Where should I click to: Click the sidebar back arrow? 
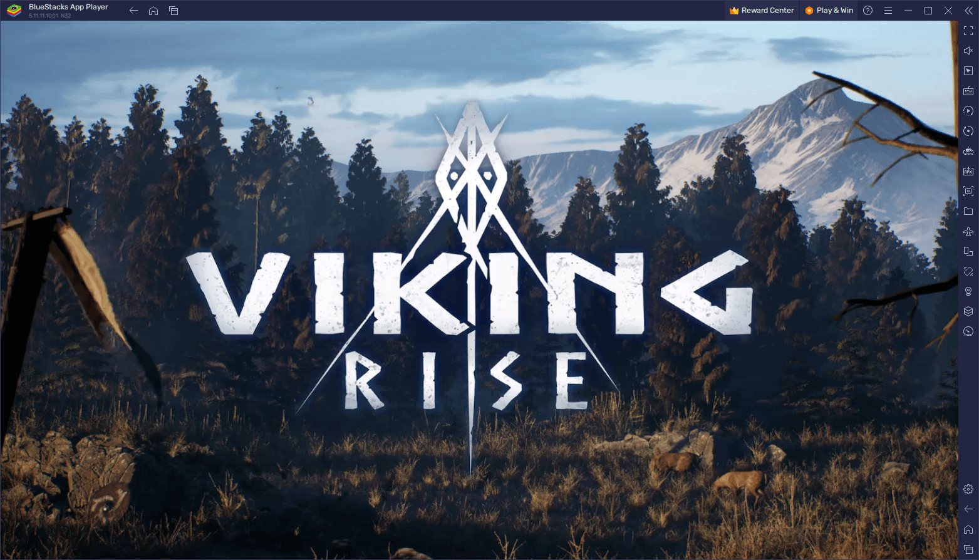click(968, 509)
